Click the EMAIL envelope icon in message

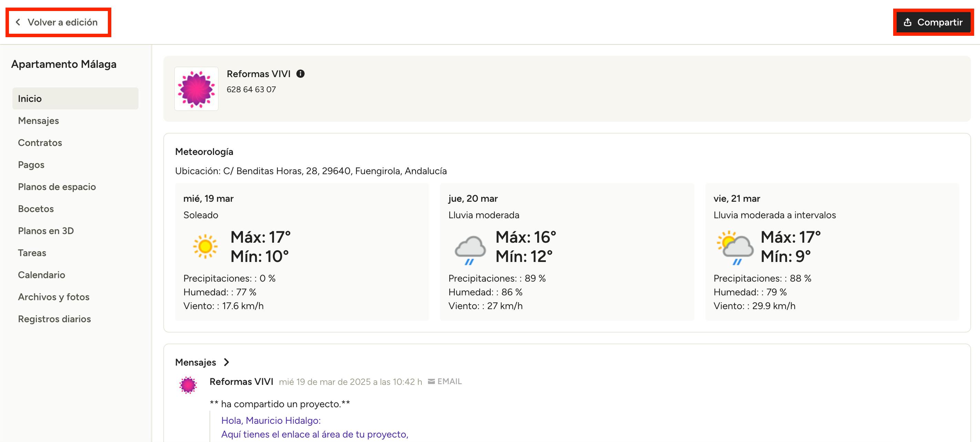point(431,381)
